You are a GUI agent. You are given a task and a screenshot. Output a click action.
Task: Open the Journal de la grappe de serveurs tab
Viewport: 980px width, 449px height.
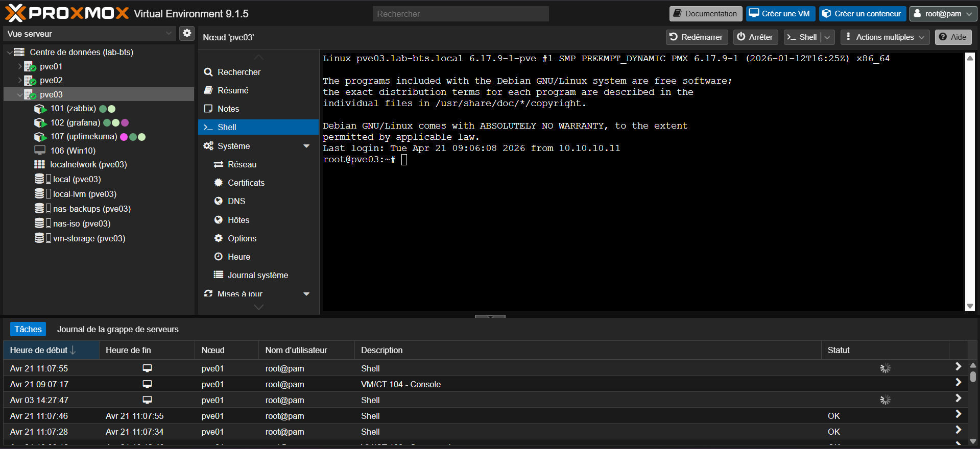[118, 329]
